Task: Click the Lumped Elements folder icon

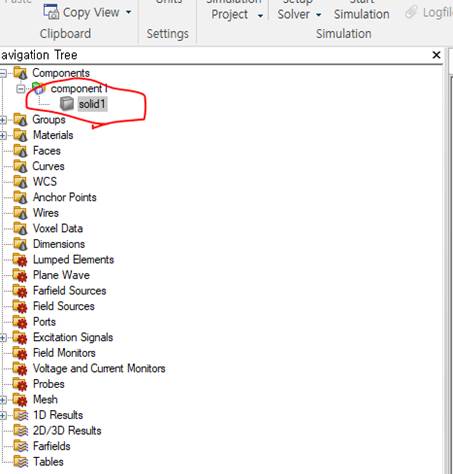Action: click(x=20, y=260)
